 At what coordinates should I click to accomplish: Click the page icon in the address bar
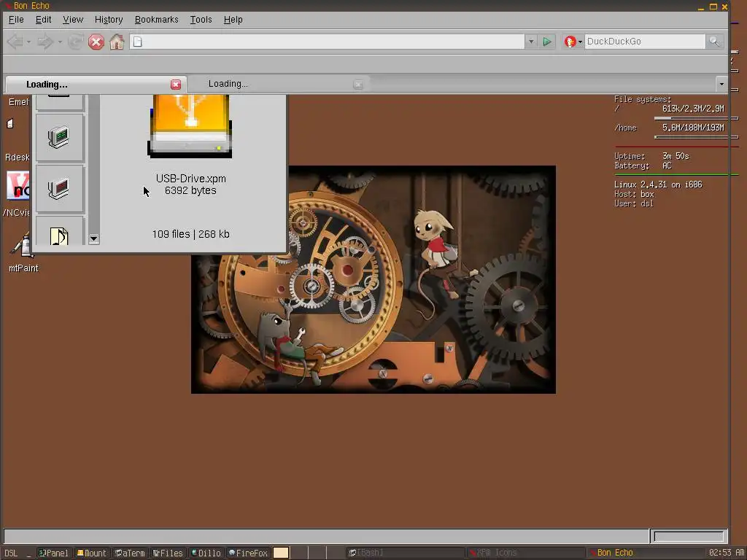138,42
